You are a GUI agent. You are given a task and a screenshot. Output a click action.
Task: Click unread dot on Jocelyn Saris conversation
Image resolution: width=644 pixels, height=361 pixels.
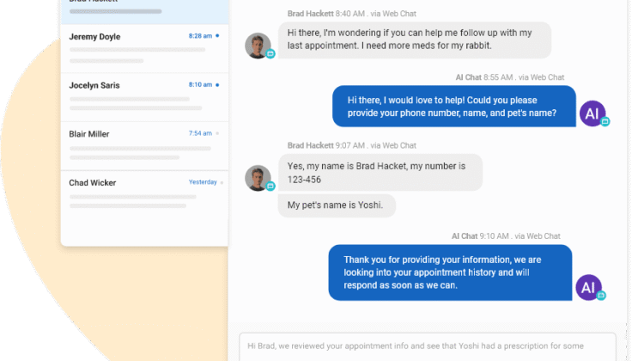217,84
